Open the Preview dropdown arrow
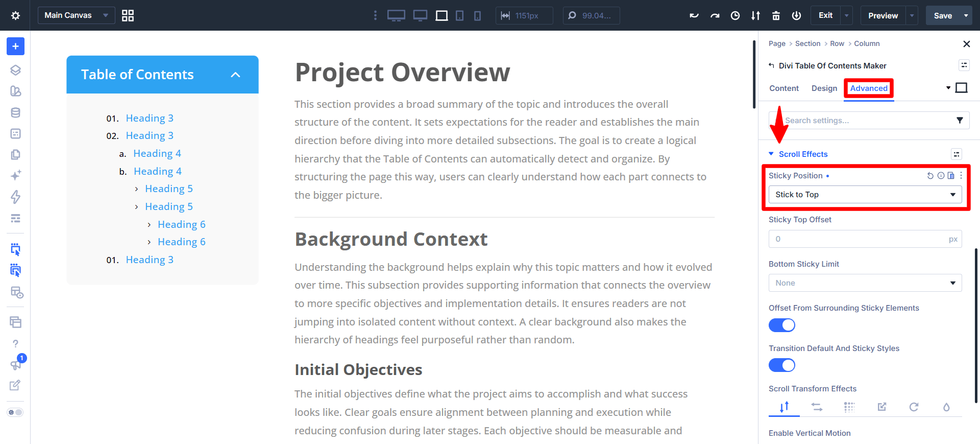 (x=912, y=15)
